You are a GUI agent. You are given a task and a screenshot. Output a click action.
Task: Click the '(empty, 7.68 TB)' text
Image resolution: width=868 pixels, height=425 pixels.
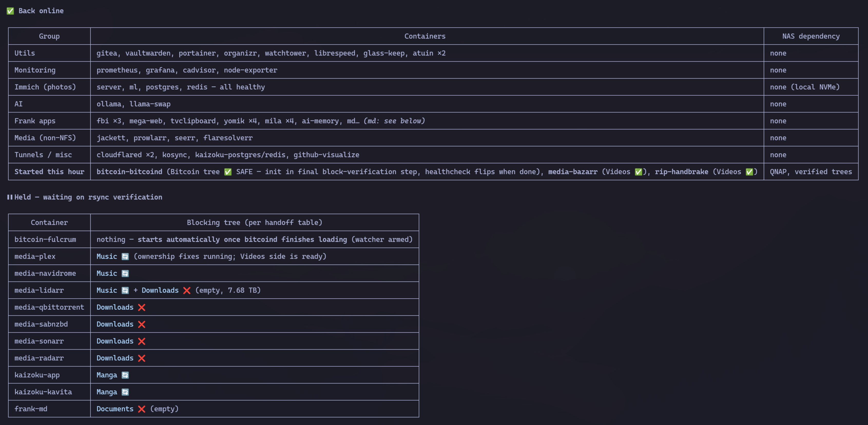click(x=228, y=290)
